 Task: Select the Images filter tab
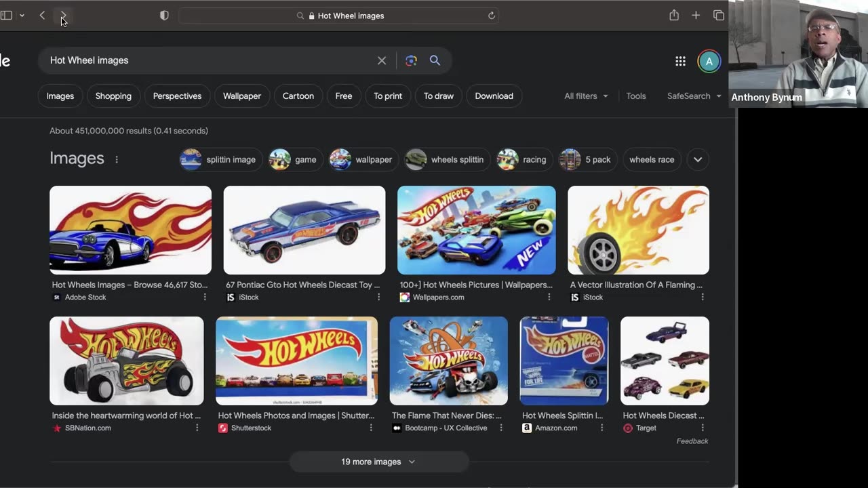tap(60, 96)
